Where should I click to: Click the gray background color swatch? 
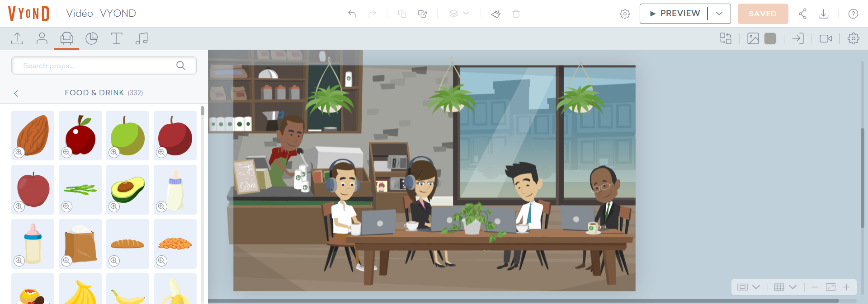coord(770,38)
